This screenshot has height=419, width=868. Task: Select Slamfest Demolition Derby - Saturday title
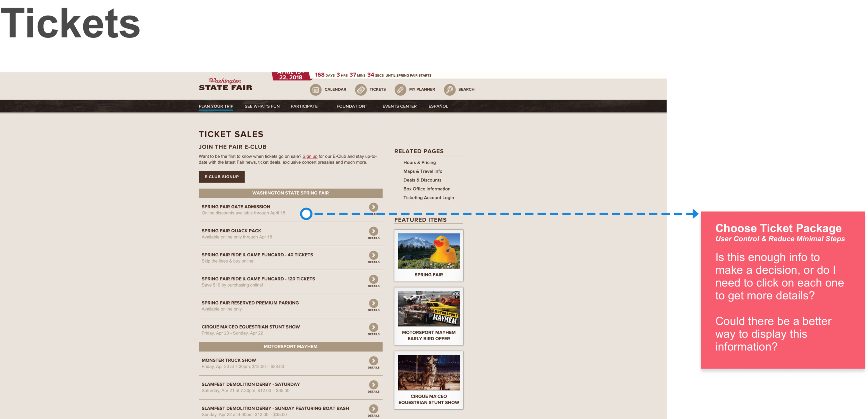point(251,384)
